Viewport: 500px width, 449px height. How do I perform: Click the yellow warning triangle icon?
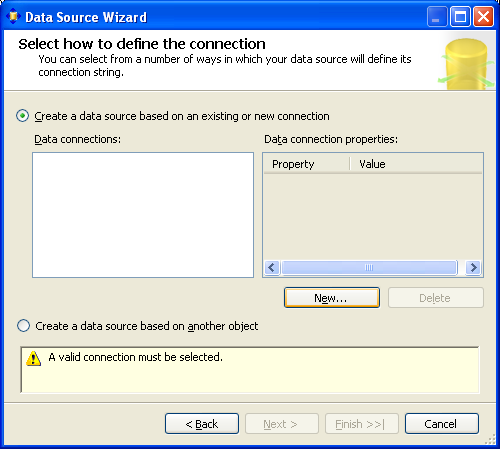pyautogui.click(x=33, y=358)
